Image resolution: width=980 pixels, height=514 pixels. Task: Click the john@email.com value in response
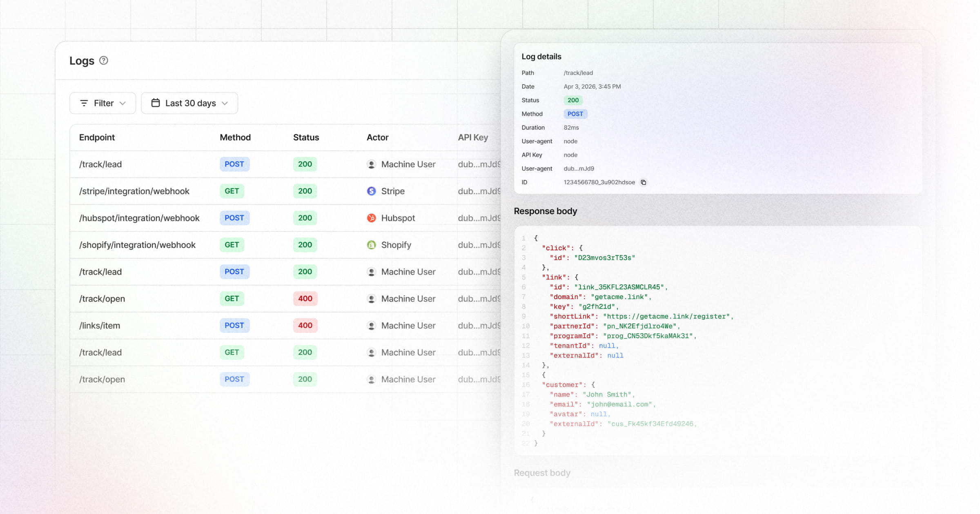[x=619, y=405]
